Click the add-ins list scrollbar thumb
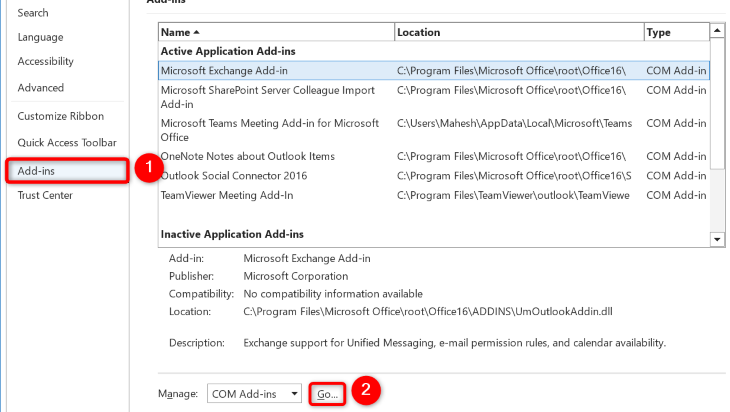 click(x=717, y=103)
